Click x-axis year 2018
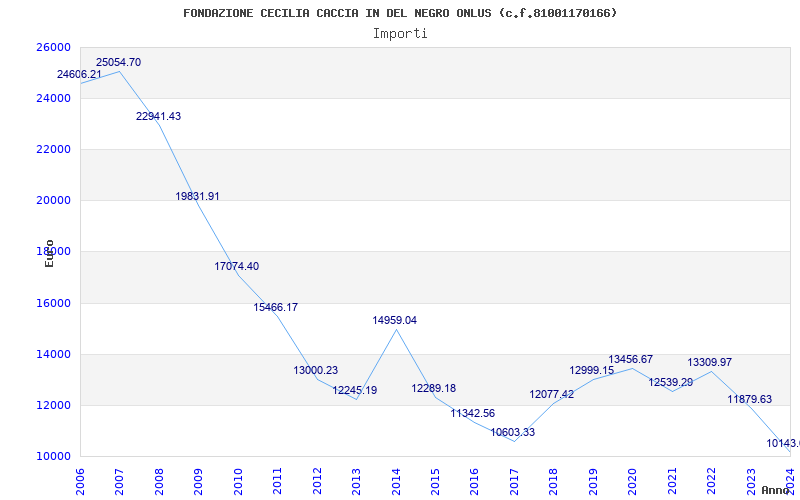800x500 pixels. 554,482
